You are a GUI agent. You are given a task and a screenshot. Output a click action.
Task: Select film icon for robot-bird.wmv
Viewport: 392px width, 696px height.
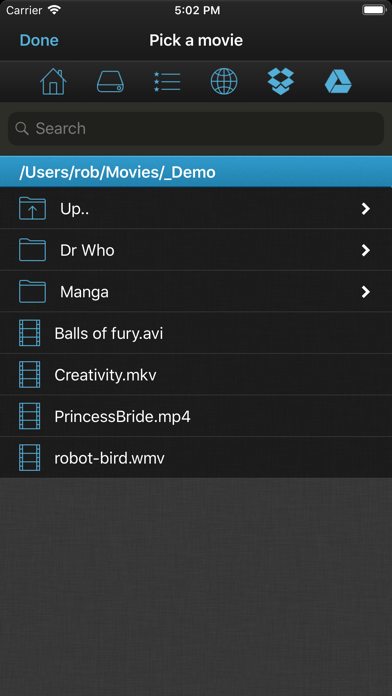[x=30, y=458]
